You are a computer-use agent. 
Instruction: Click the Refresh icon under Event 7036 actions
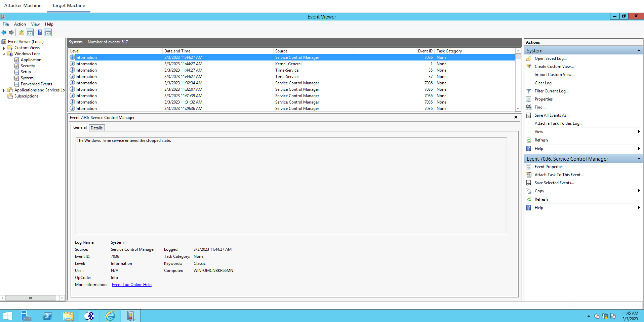(x=529, y=199)
